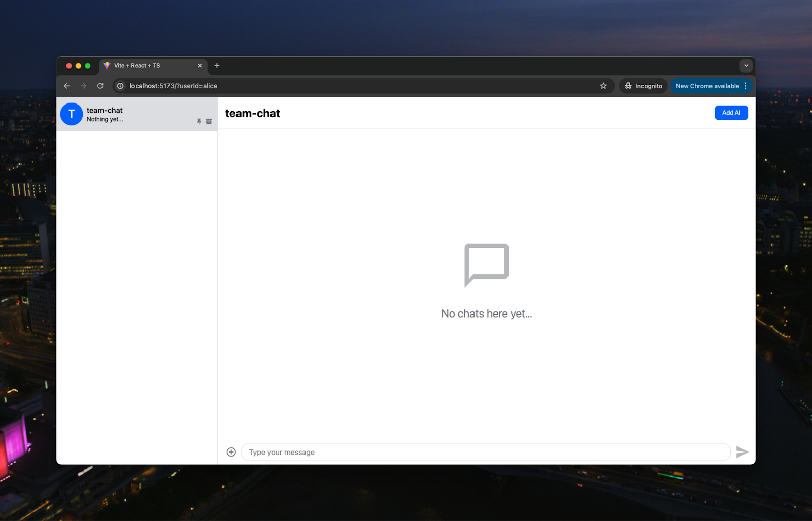This screenshot has width=812, height=521.
Task: Focus the Type your message field
Action: [485, 452]
